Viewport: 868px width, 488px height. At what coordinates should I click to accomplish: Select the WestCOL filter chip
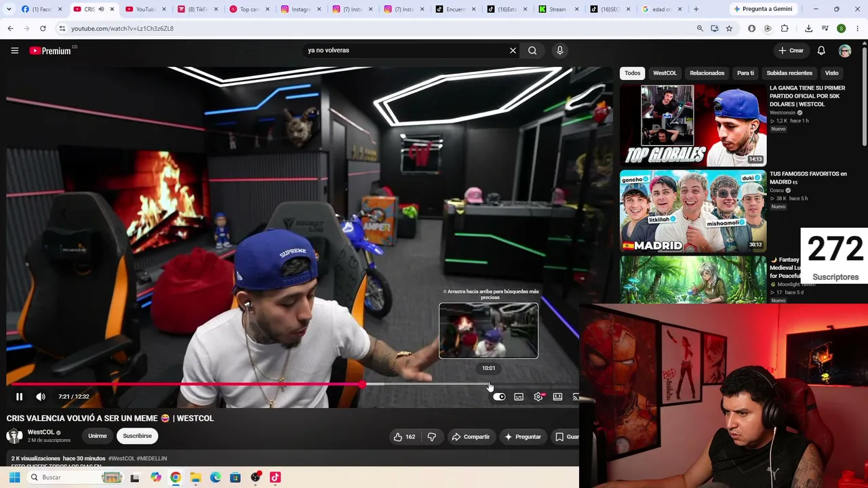pos(665,73)
